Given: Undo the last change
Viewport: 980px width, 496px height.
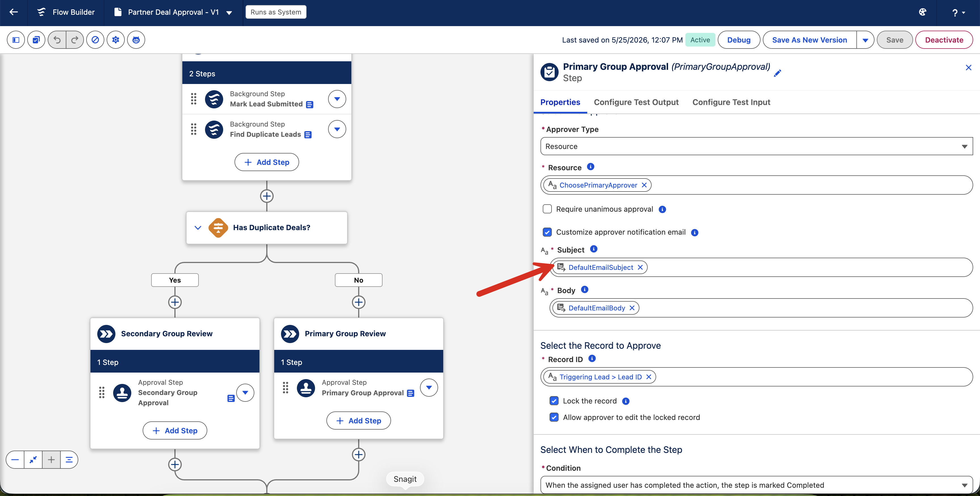Looking at the screenshot, I should pyautogui.click(x=57, y=40).
